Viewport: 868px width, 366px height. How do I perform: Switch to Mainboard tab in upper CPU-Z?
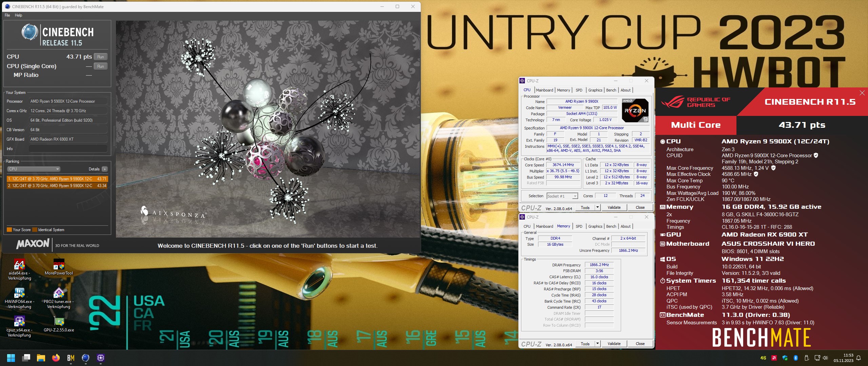(x=545, y=90)
